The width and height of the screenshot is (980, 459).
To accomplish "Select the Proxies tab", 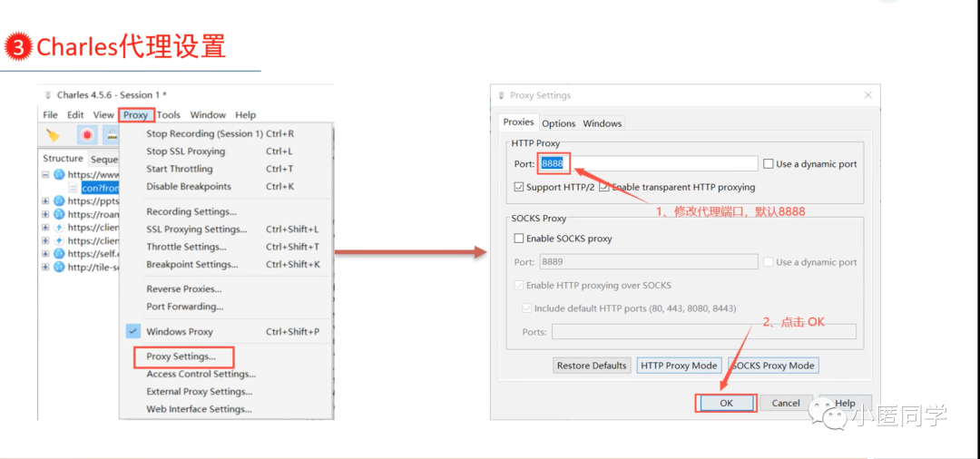I will point(518,122).
